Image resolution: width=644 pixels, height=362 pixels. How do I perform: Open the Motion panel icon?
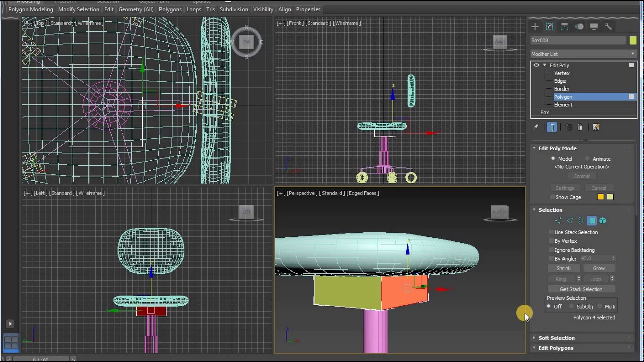pos(579,27)
